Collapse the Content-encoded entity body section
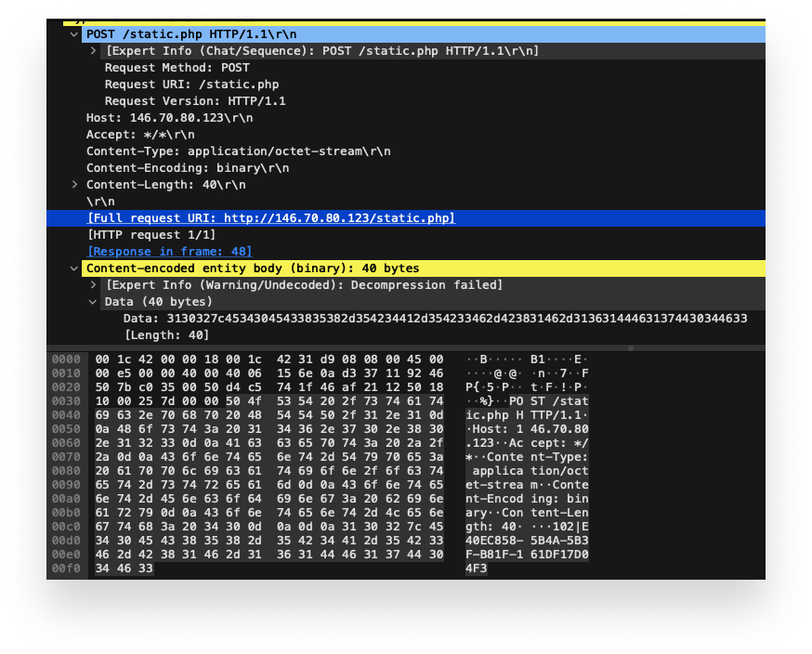Screen dimensions: 812x654 (73, 268)
